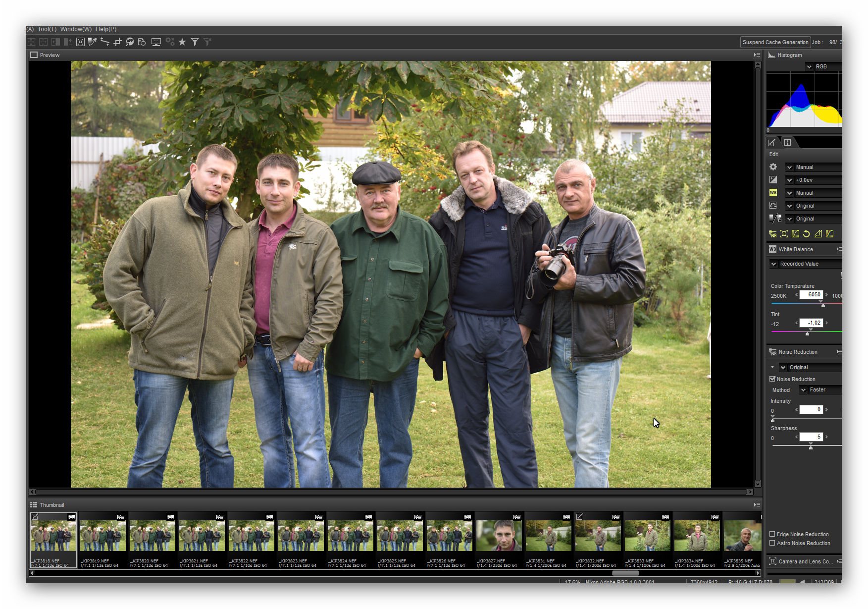The image size is (868, 609).
Task: Click the funnel filter toolbar icon
Action: [x=195, y=42]
